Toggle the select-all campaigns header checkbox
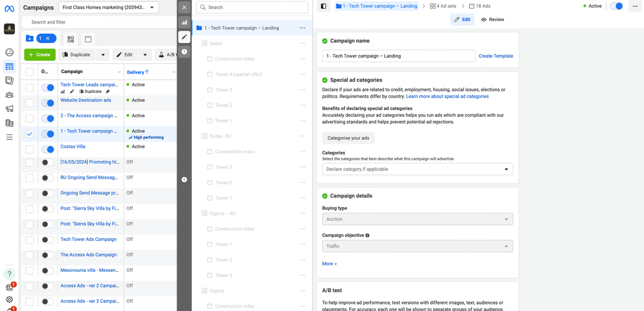Image resolution: width=644 pixels, height=311 pixels. (x=30, y=72)
